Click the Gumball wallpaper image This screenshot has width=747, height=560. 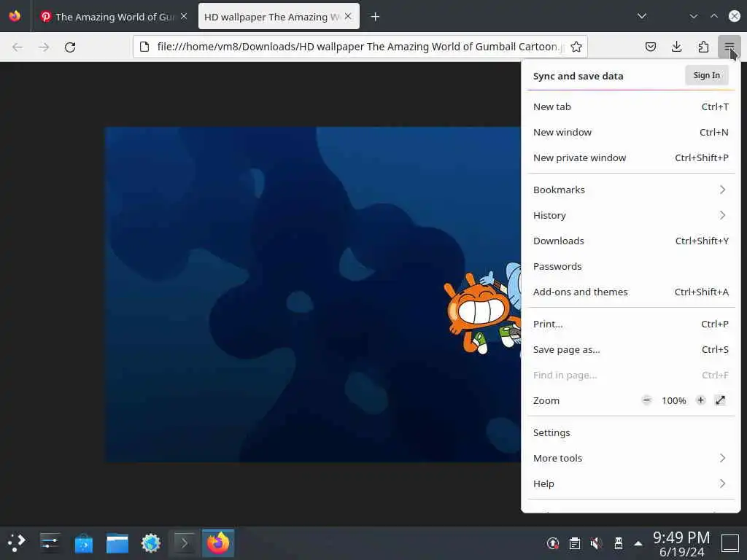coord(313,295)
